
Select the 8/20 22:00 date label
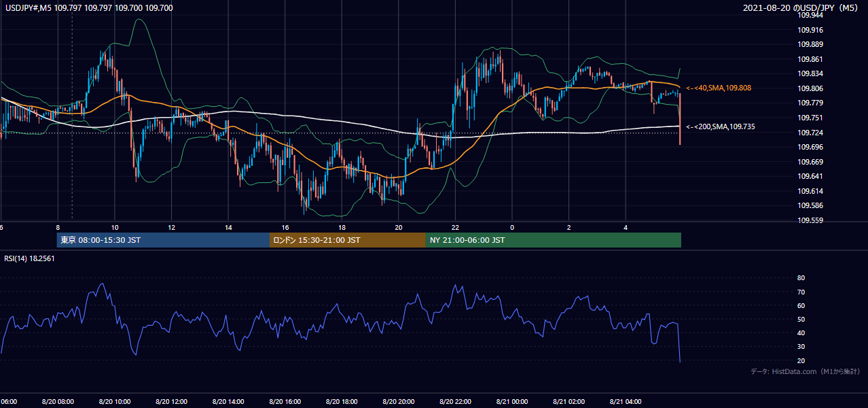pyautogui.click(x=455, y=402)
